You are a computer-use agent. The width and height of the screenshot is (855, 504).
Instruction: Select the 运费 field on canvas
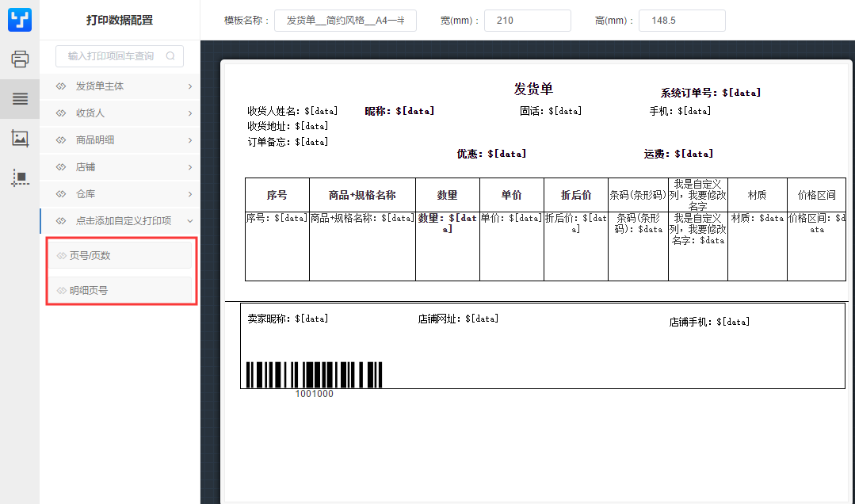(x=678, y=154)
